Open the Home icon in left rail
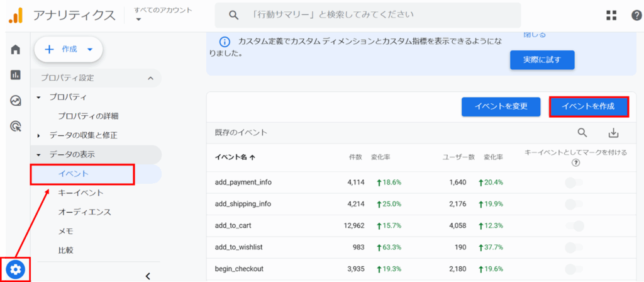Screen dimensions: 644x282 click(16, 49)
